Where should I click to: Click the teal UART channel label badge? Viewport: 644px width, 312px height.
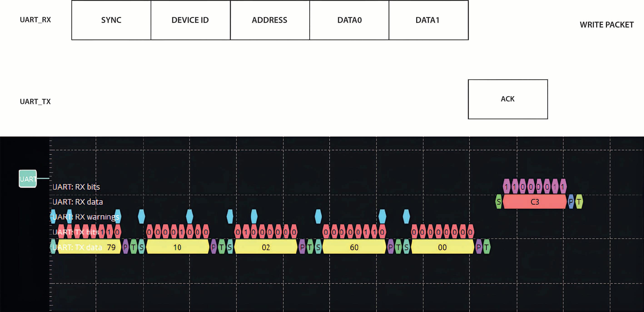tap(28, 179)
